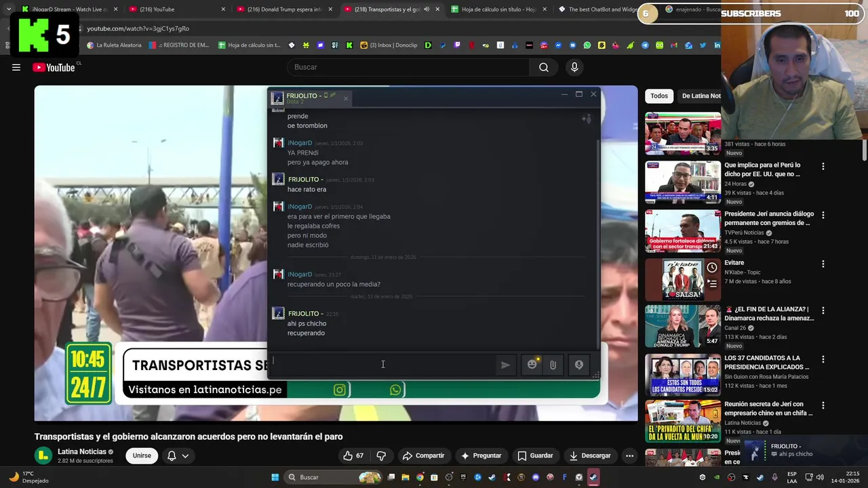Open add-friend-to-chat icon in Steam chat
Viewport: 868px width, 488px height.
pyautogui.click(x=587, y=119)
